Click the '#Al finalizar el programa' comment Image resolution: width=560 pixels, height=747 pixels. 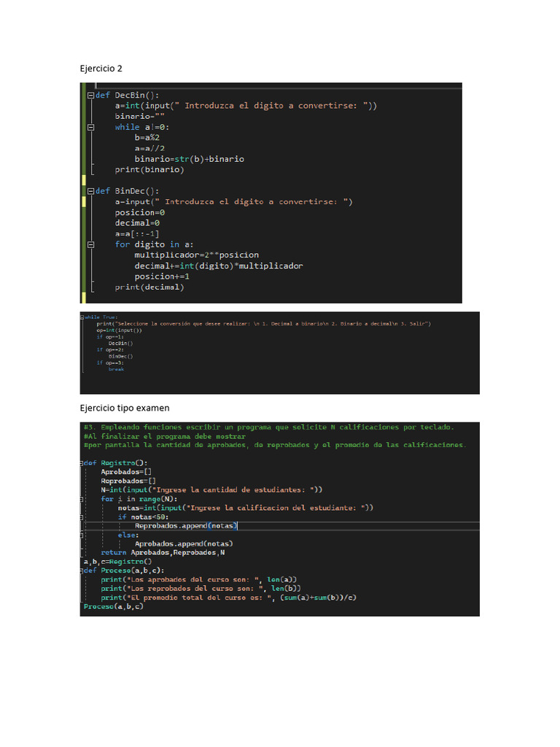(x=165, y=436)
